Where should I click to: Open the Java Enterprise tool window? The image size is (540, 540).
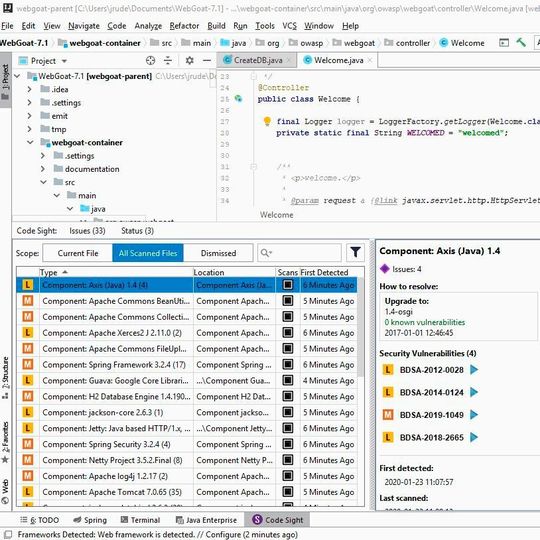coord(206,520)
